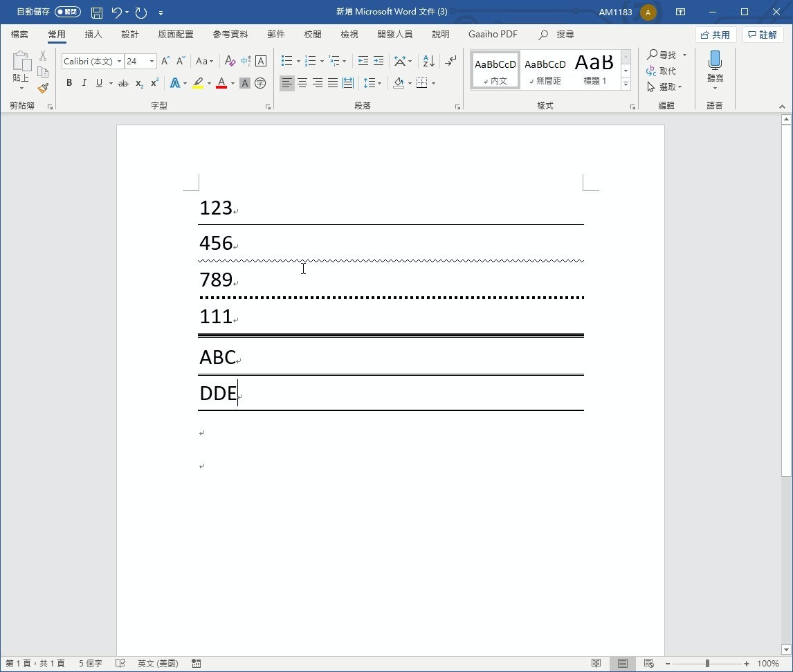Click the Comments button

tap(763, 35)
